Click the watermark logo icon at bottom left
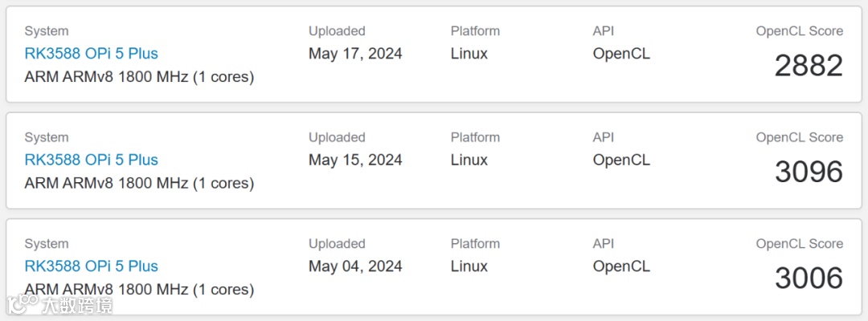 (22, 304)
